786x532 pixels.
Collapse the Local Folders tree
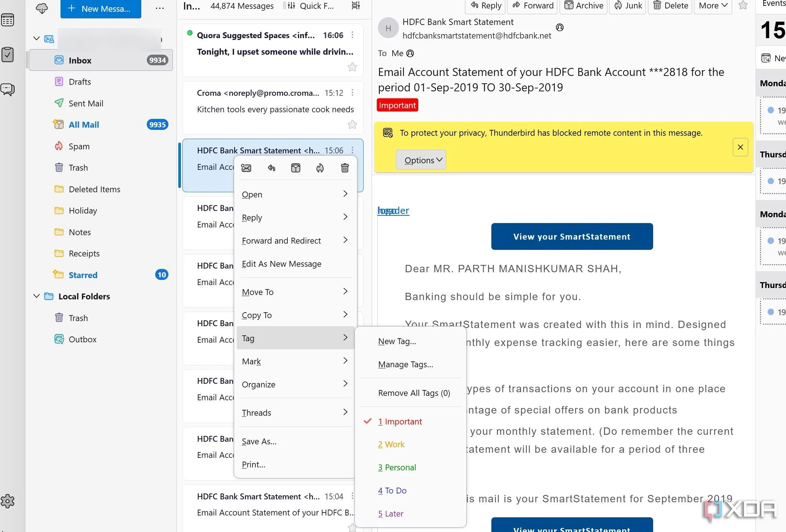coord(36,296)
